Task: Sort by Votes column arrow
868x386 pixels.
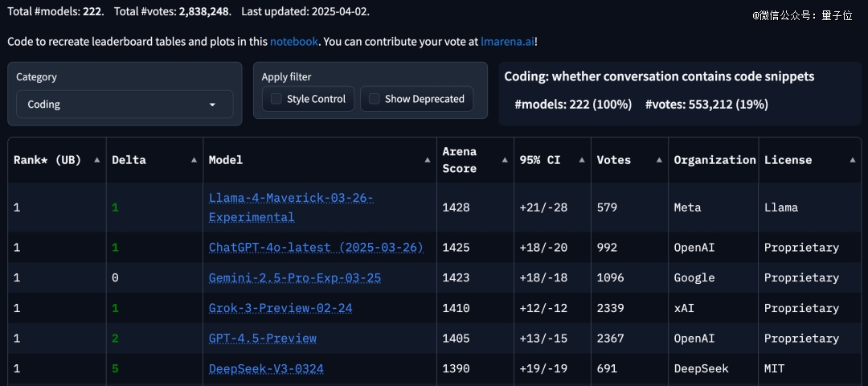Action: pos(659,160)
